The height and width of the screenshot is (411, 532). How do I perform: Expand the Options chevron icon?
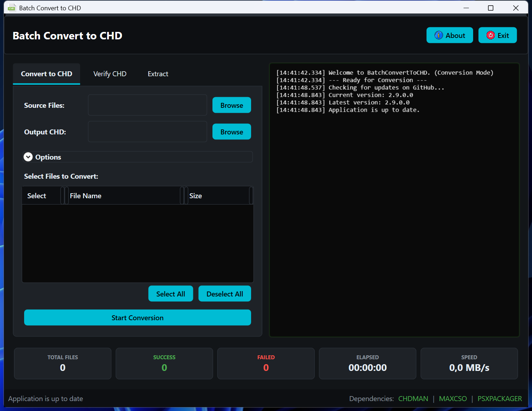[28, 157]
